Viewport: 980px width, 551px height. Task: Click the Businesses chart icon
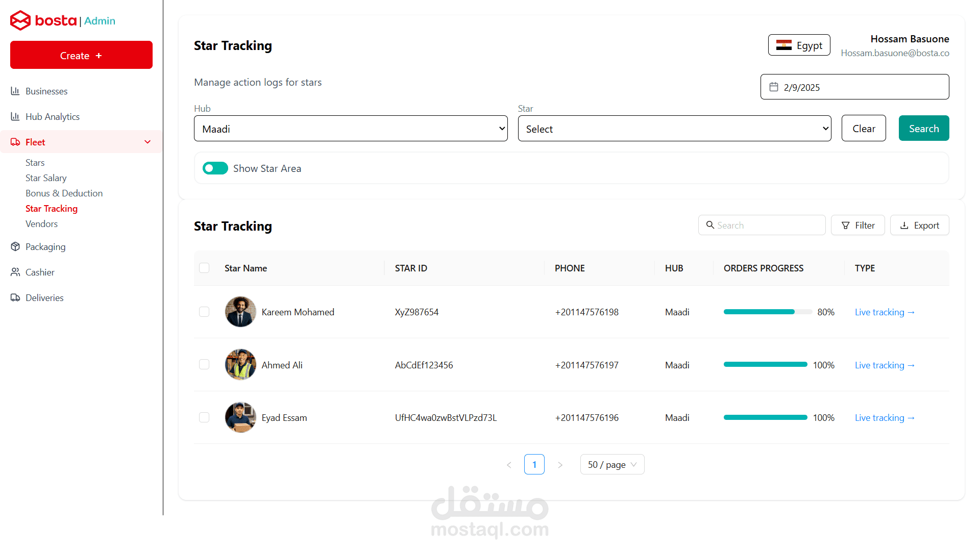click(x=15, y=91)
